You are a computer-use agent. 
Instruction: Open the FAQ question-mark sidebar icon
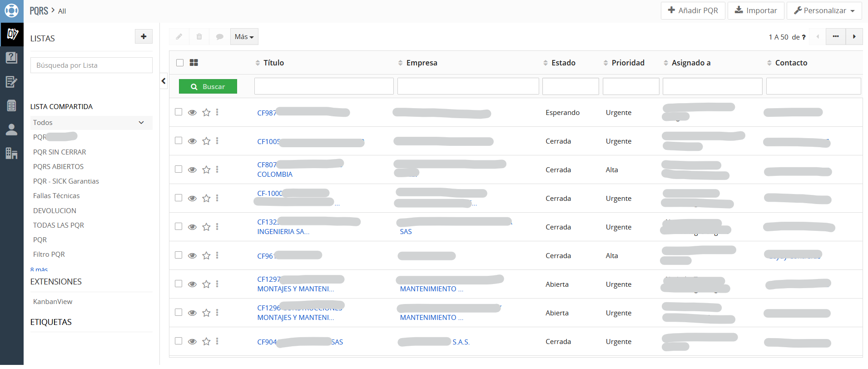coord(11,58)
